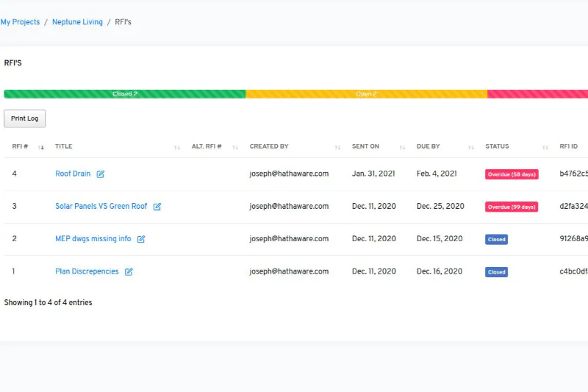Click the TITLE column header
Viewport: 588px width, 392px height.
point(64,146)
